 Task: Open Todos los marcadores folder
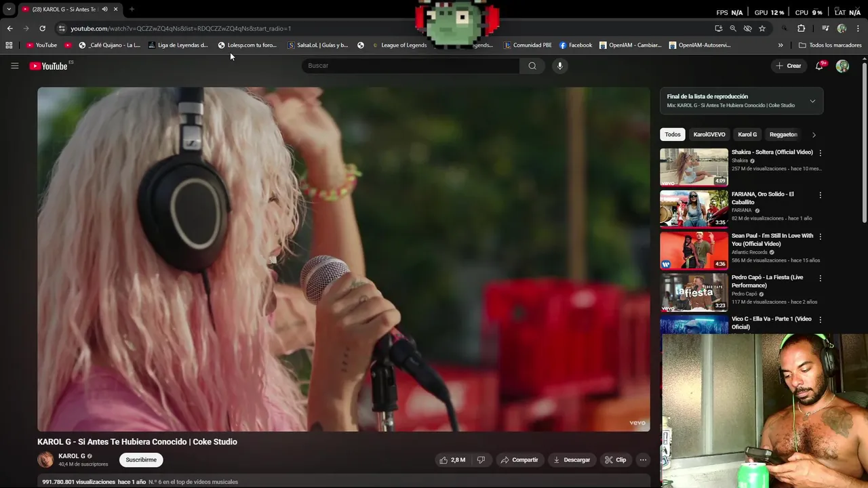pos(830,45)
